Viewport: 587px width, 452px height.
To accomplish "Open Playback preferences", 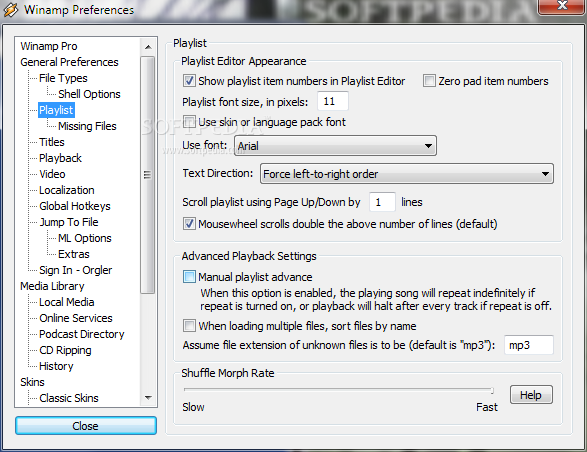I will coord(60,158).
